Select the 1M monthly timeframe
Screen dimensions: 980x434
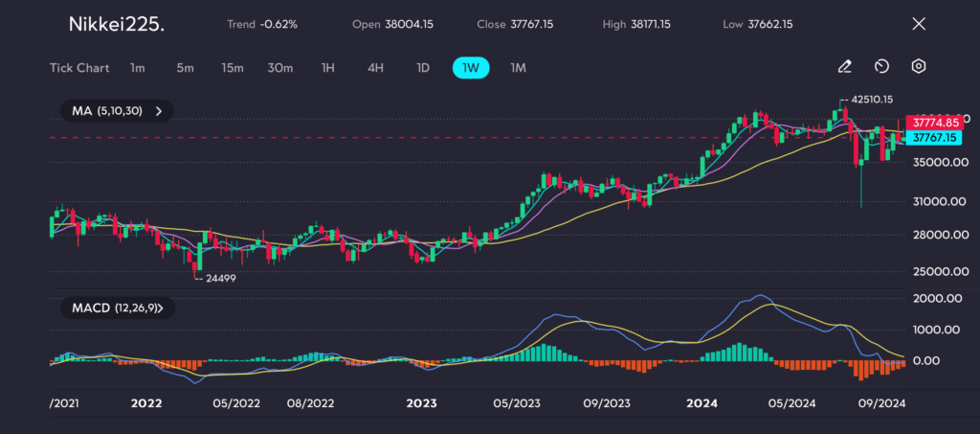point(518,68)
